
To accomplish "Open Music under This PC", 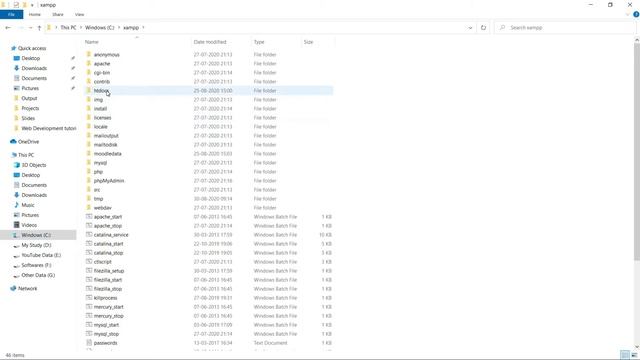I will coord(28,205).
